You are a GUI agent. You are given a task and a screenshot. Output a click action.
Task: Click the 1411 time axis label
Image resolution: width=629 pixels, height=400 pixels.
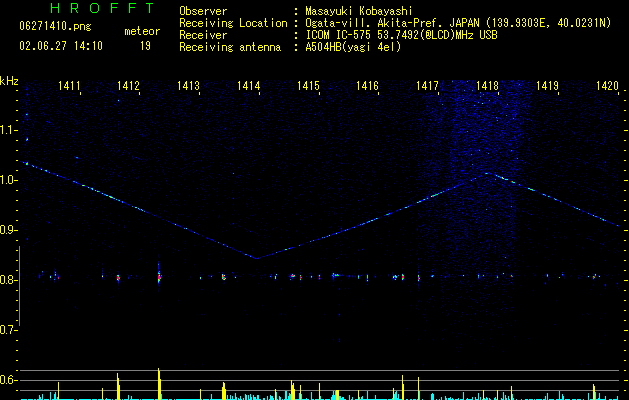[x=69, y=85]
